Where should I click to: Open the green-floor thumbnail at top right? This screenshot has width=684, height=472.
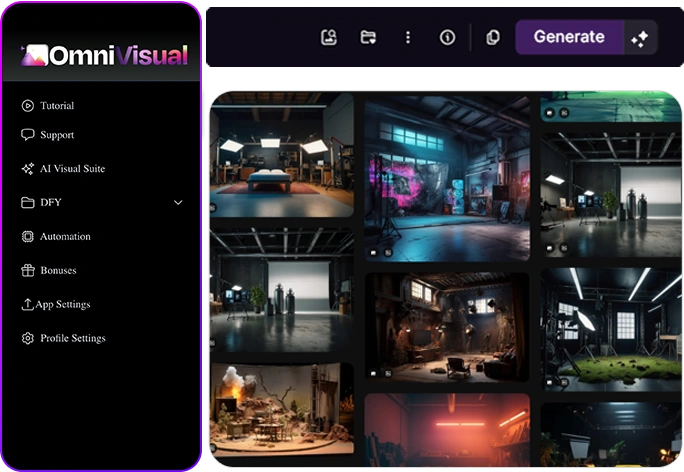611,106
